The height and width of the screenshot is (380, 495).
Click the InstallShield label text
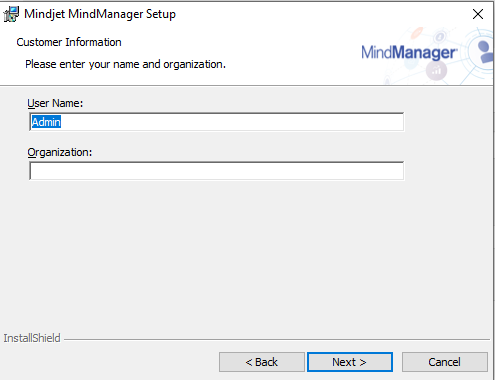(x=32, y=338)
